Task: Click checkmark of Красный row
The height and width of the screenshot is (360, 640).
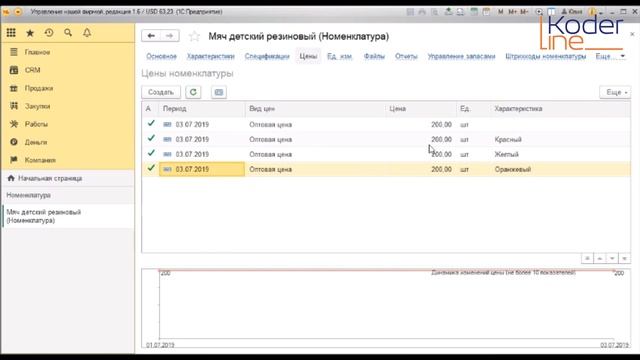Action: 151,138
